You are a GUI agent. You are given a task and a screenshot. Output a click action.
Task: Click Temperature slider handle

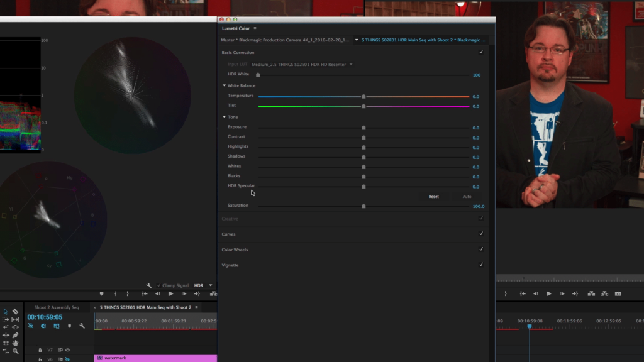click(x=364, y=96)
